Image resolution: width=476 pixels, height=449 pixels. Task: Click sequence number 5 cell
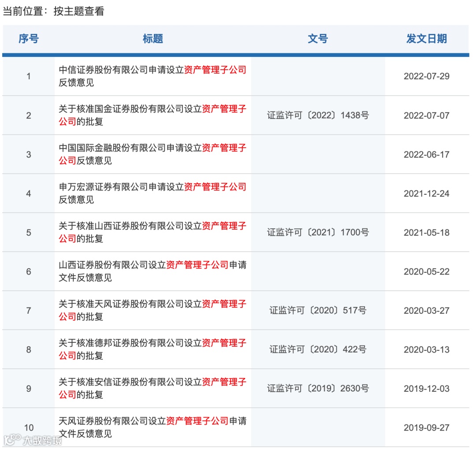point(29,233)
